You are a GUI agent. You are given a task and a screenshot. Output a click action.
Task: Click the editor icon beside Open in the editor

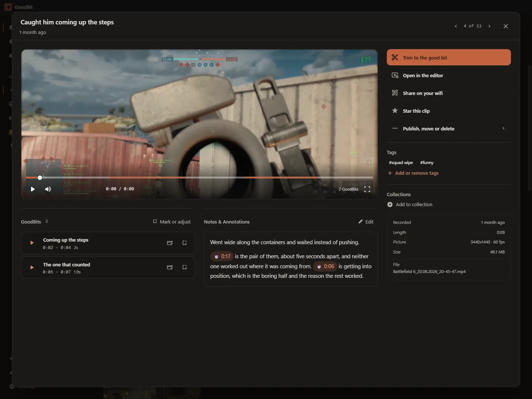pos(395,75)
